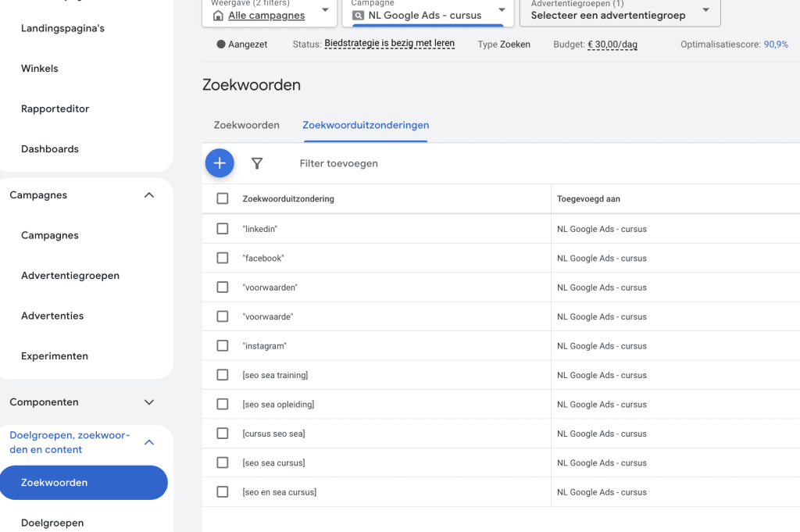Click the Filter toevoegen field
This screenshot has width=800, height=532.
[x=339, y=163]
